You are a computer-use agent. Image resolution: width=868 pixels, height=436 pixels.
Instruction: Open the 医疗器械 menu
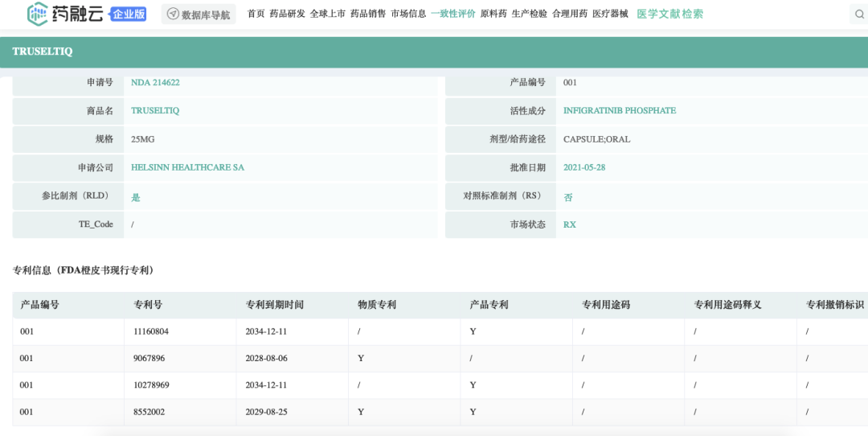pos(610,14)
